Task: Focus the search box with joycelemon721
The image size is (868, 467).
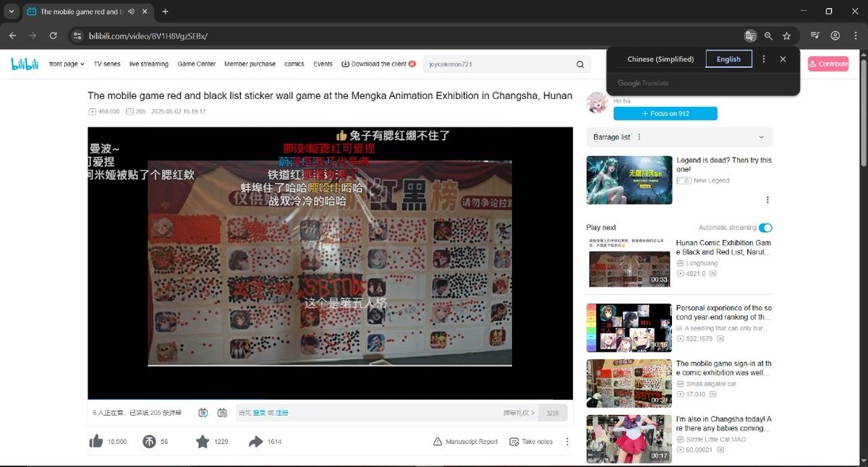Action: (501, 64)
